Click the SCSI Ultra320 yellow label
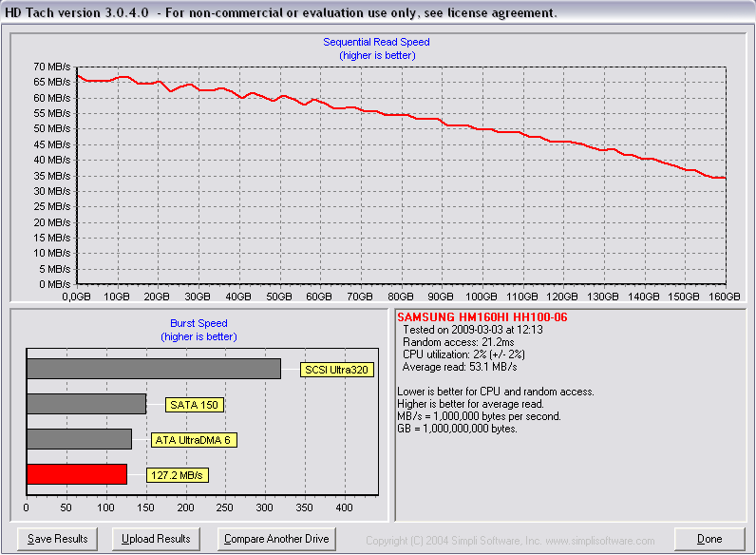Viewport: 756px width, 555px height. [333, 371]
